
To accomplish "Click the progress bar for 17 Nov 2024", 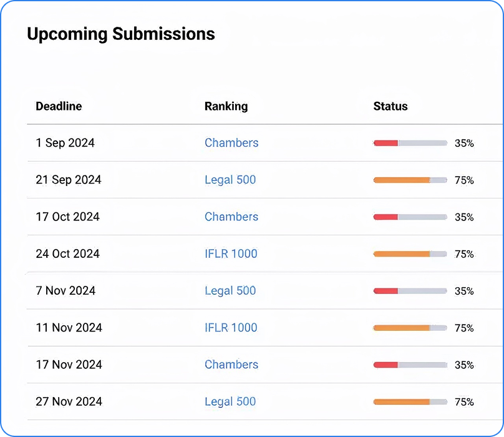I will tap(410, 365).
